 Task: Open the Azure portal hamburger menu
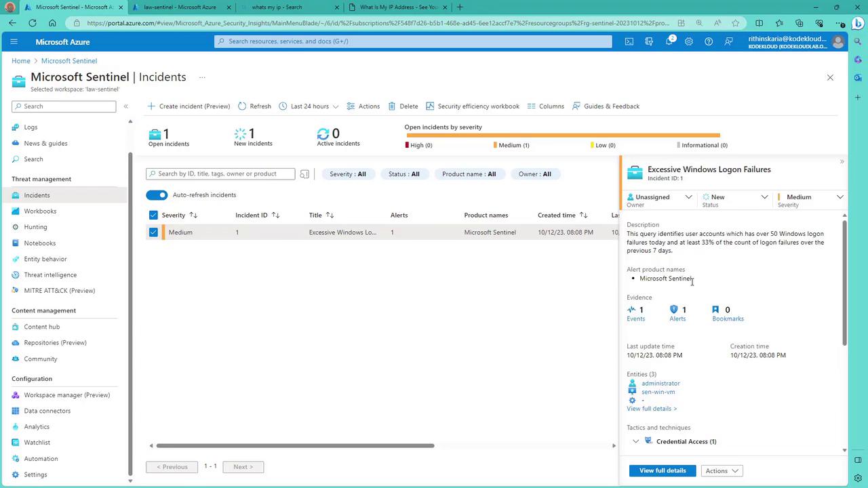click(x=14, y=41)
